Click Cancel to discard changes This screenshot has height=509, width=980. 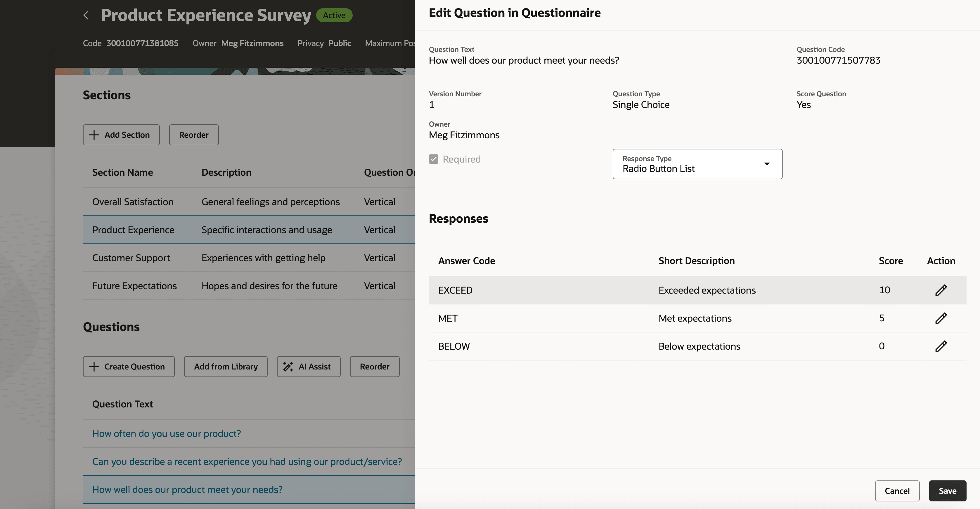(x=897, y=491)
